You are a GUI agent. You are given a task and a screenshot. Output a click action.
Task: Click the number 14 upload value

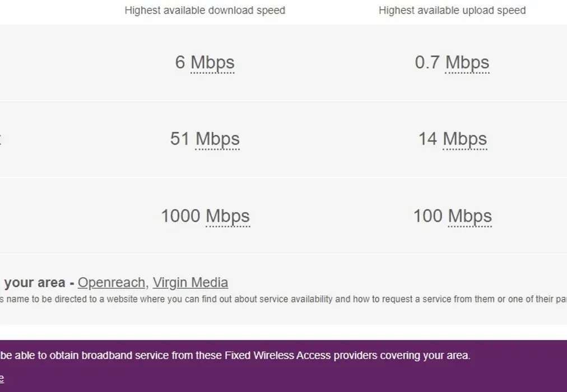(427, 139)
